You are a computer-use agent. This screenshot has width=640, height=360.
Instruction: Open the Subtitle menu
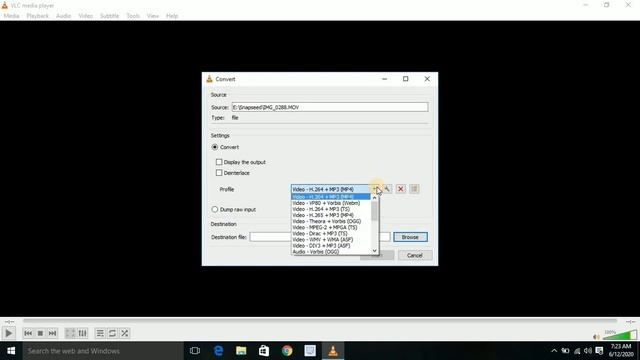coord(109,16)
